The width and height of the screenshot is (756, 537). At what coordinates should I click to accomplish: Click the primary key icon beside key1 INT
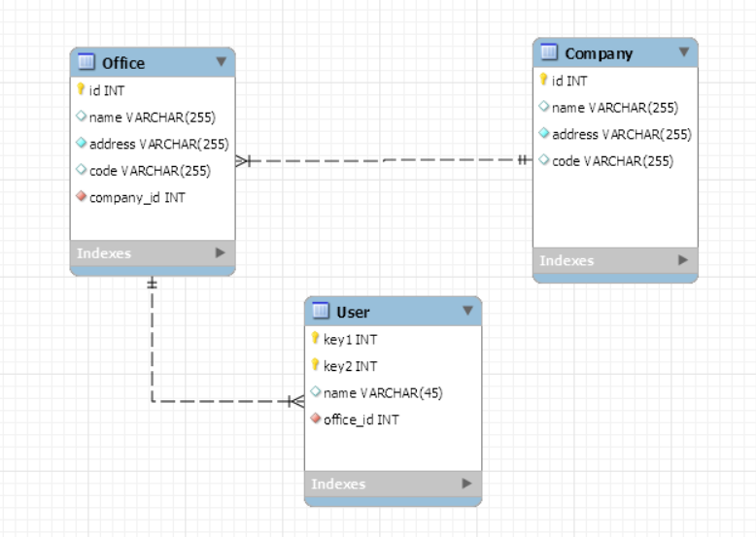pos(316,339)
